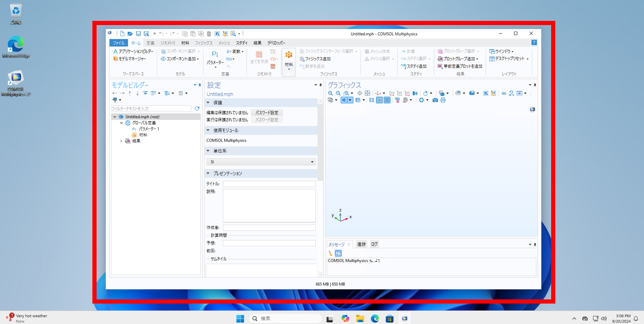
Task: Toggle the grid display button in Graphics
Action: pos(387,100)
